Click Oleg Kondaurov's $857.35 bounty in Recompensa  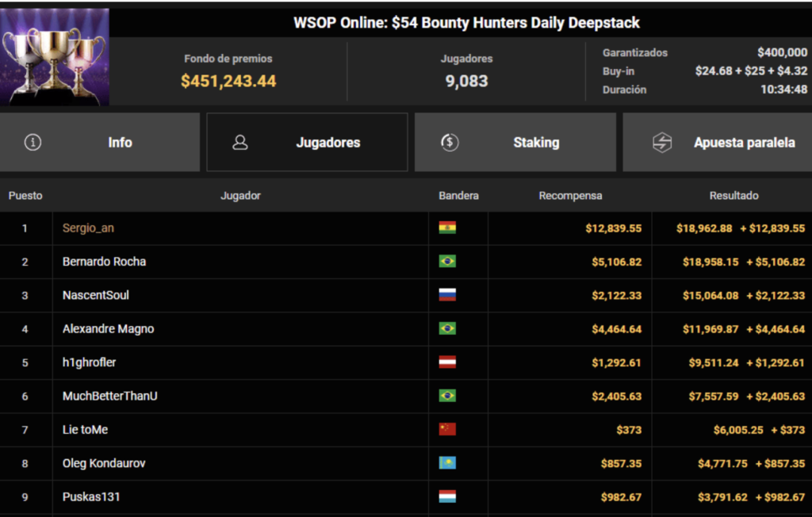point(621,464)
